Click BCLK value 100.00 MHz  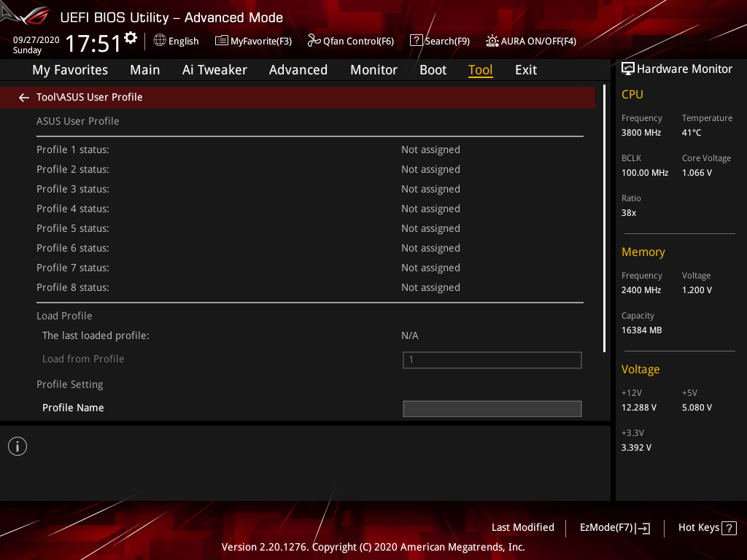(x=645, y=173)
